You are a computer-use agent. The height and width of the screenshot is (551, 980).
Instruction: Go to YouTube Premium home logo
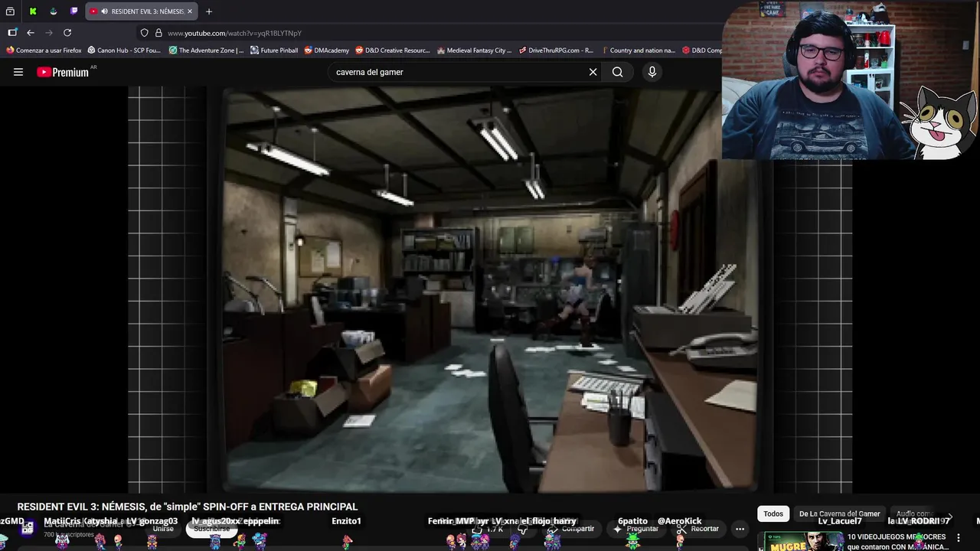[63, 72]
